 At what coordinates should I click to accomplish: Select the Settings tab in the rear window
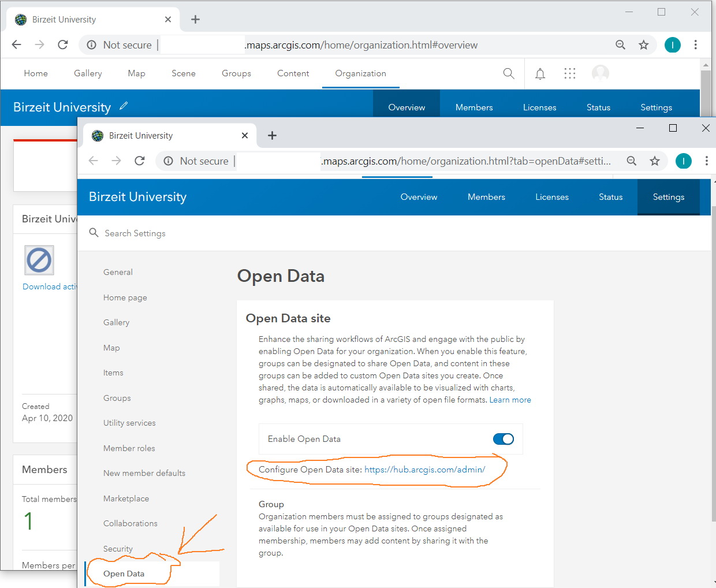[657, 107]
